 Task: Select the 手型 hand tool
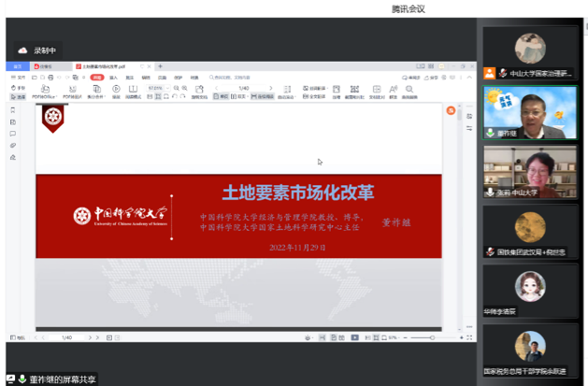pos(18,87)
